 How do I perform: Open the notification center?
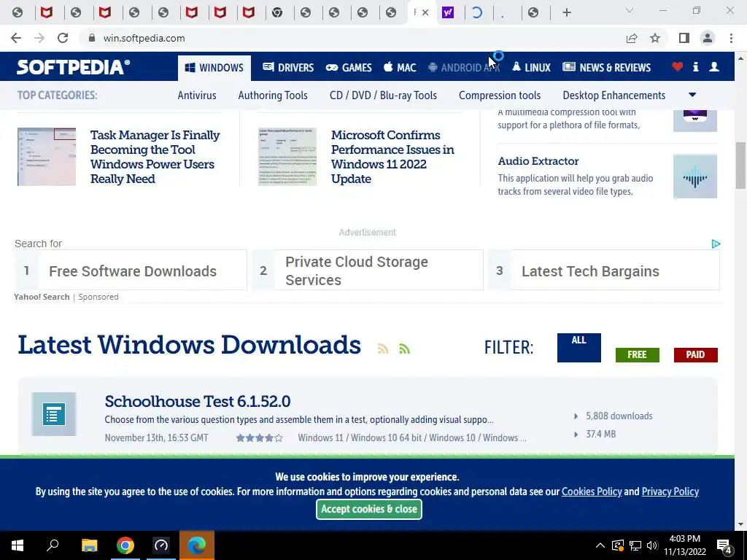pos(724,546)
